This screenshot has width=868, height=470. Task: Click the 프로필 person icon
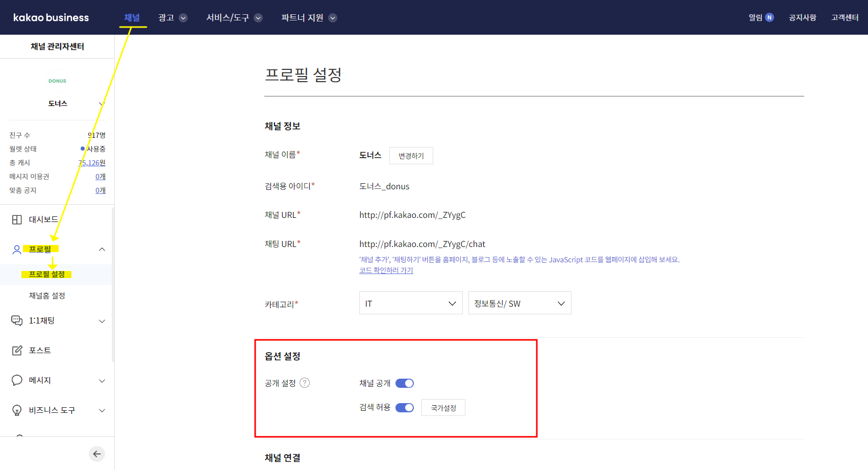coord(17,250)
